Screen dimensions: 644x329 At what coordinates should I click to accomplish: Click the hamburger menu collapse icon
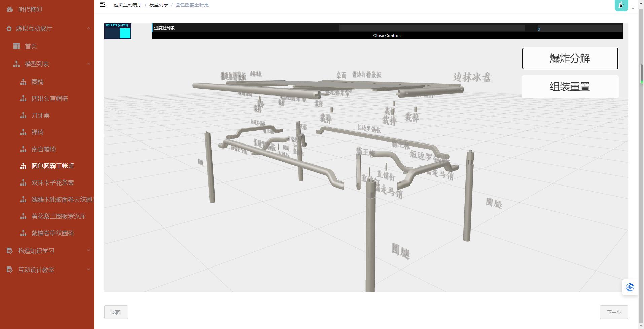(103, 4)
